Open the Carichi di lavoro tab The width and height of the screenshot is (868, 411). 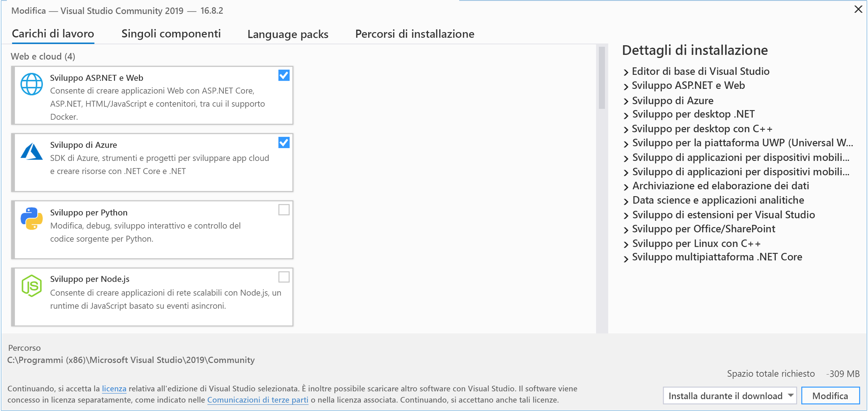point(53,34)
